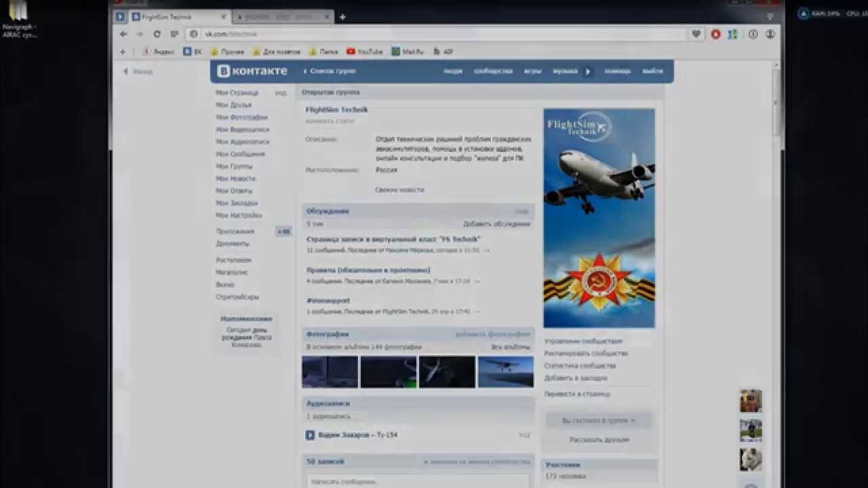The height and width of the screenshot is (488, 868).
Task: Open Статистика сообщества link
Action: [580, 366]
